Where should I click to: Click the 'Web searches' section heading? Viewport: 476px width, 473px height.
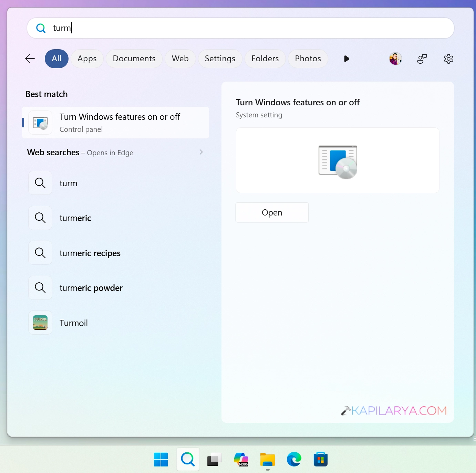point(53,152)
